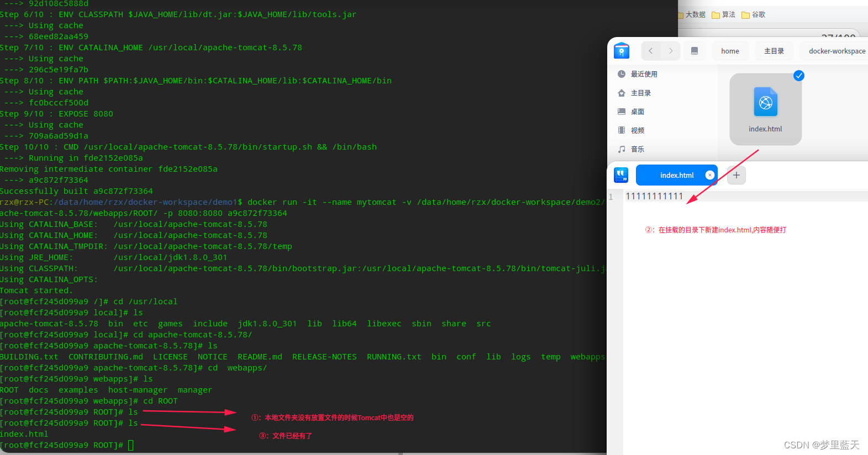Click the file manager app icon

point(622,51)
